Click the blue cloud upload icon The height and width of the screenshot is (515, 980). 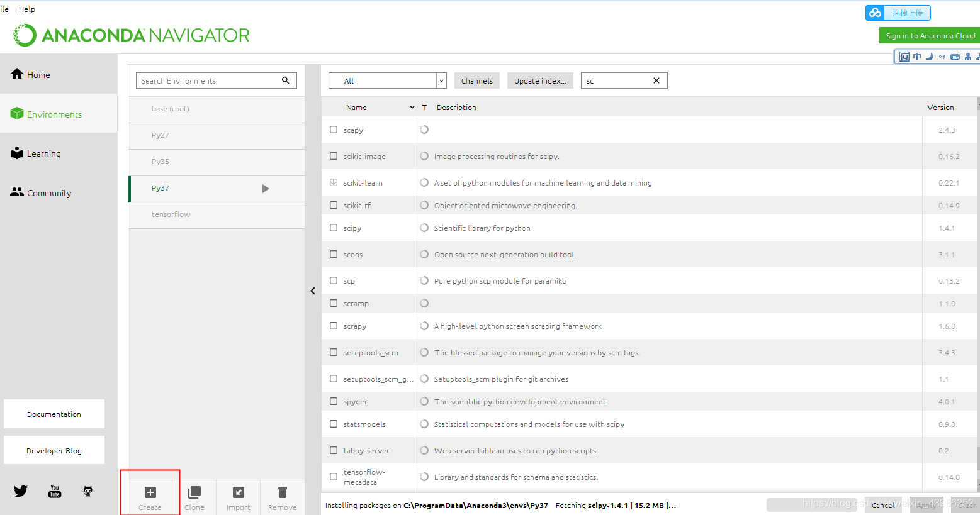click(875, 13)
